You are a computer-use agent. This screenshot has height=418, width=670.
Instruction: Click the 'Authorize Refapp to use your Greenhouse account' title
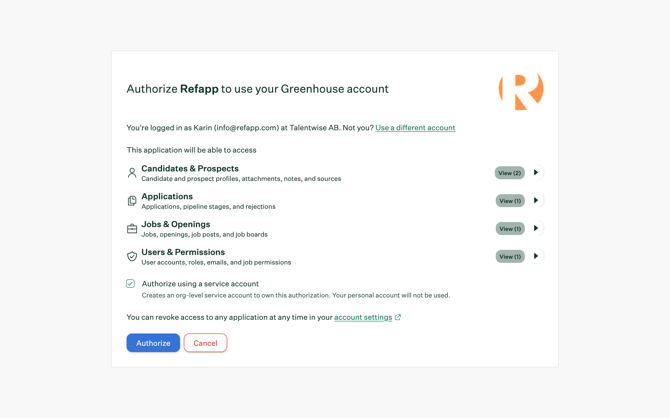click(258, 89)
